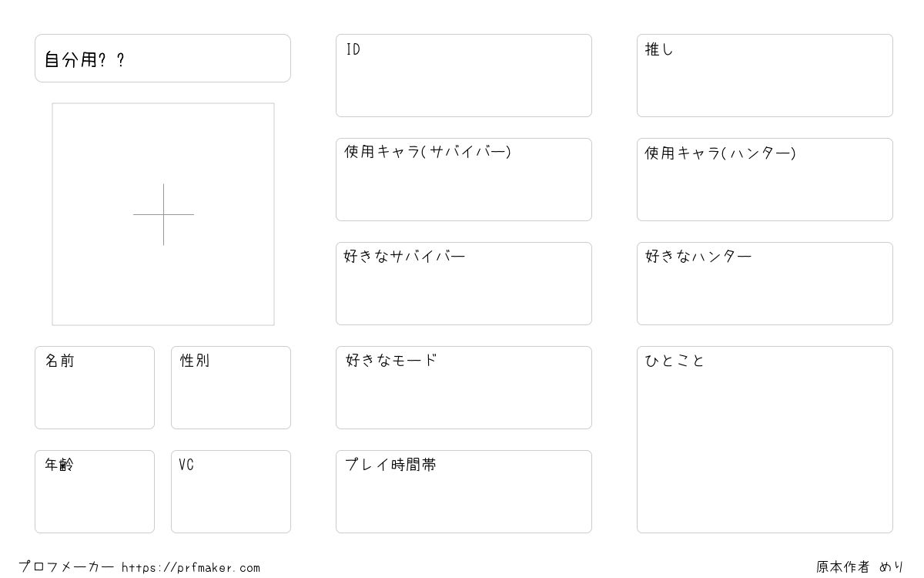Click the 年齢 age field
924x578 pixels.
[95, 492]
